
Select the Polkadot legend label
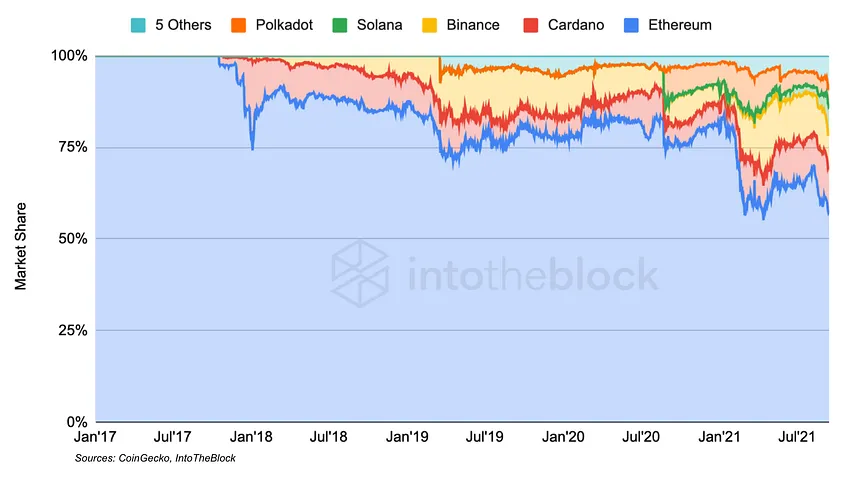coord(284,25)
